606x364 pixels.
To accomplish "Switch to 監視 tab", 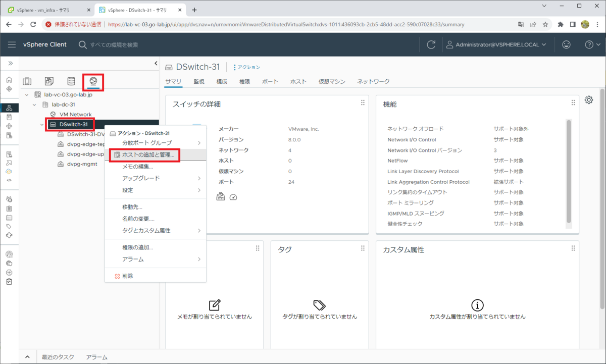I will 199,81.
